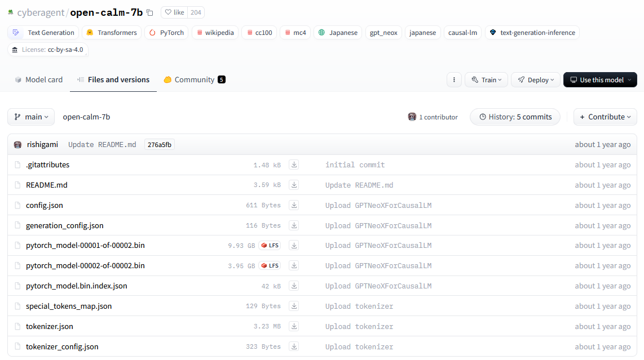The image size is (644, 360).
Task: Open the generation_config.json file
Action: click(x=64, y=225)
